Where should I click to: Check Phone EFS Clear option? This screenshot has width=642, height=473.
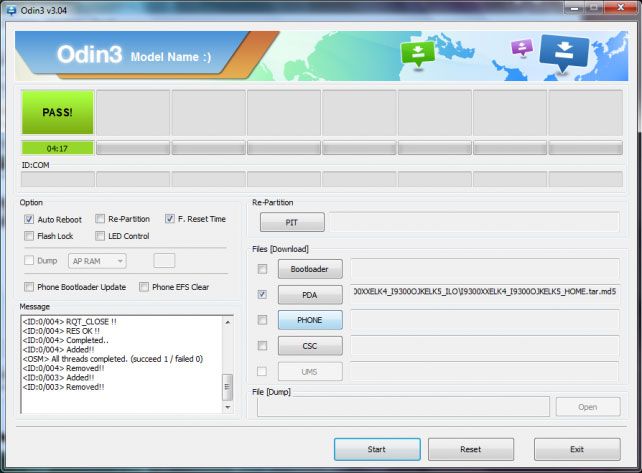[x=144, y=287]
